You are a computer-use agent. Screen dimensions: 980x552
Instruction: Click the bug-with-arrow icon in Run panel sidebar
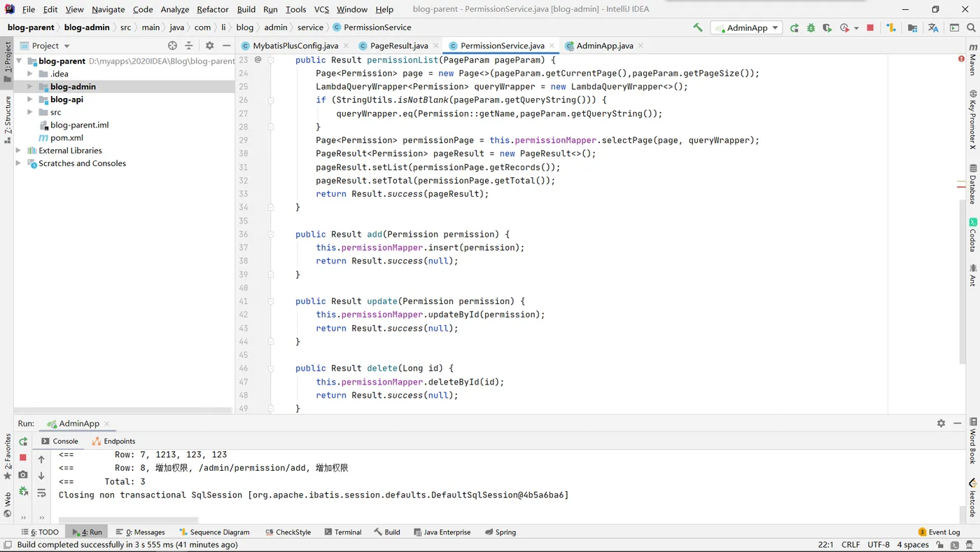(x=23, y=491)
